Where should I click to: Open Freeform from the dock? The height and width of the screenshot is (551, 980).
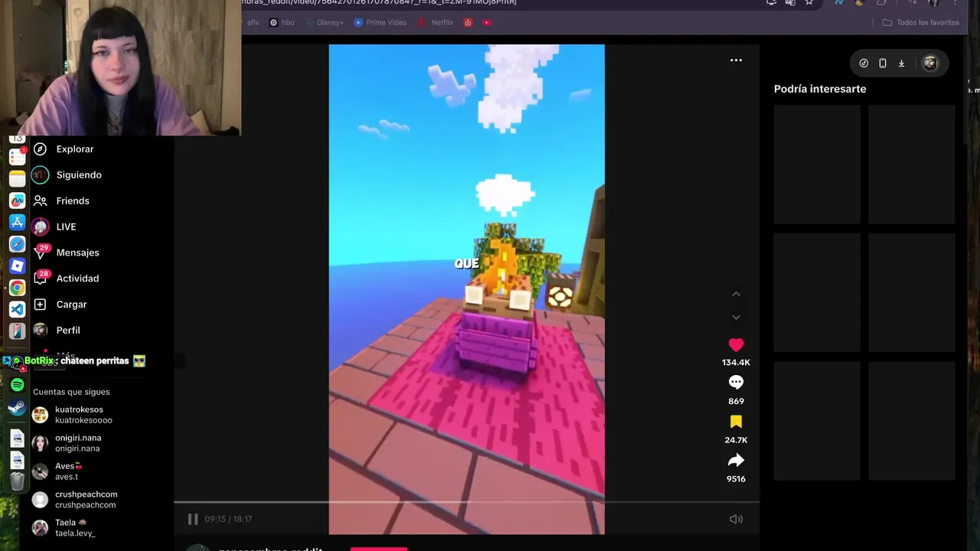click(17, 201)
